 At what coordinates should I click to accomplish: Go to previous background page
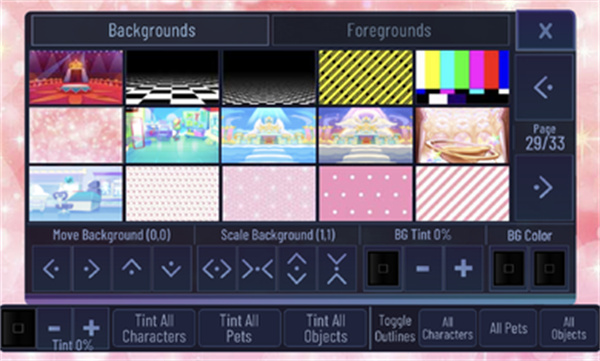pos(544,87)
